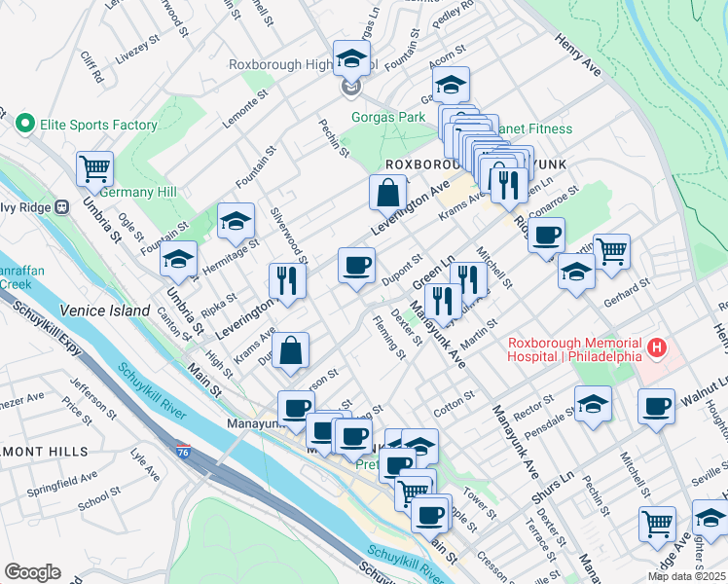Open the Planet Fitness place label

pos(536,128)
